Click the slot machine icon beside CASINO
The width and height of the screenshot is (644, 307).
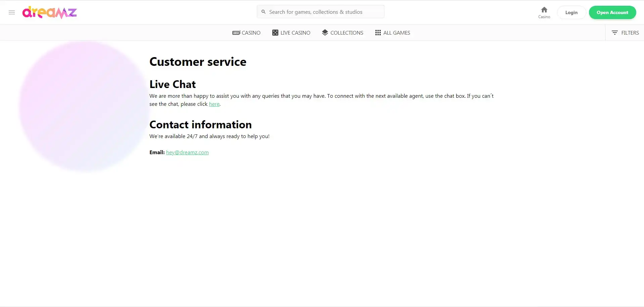tap(236, 33)
